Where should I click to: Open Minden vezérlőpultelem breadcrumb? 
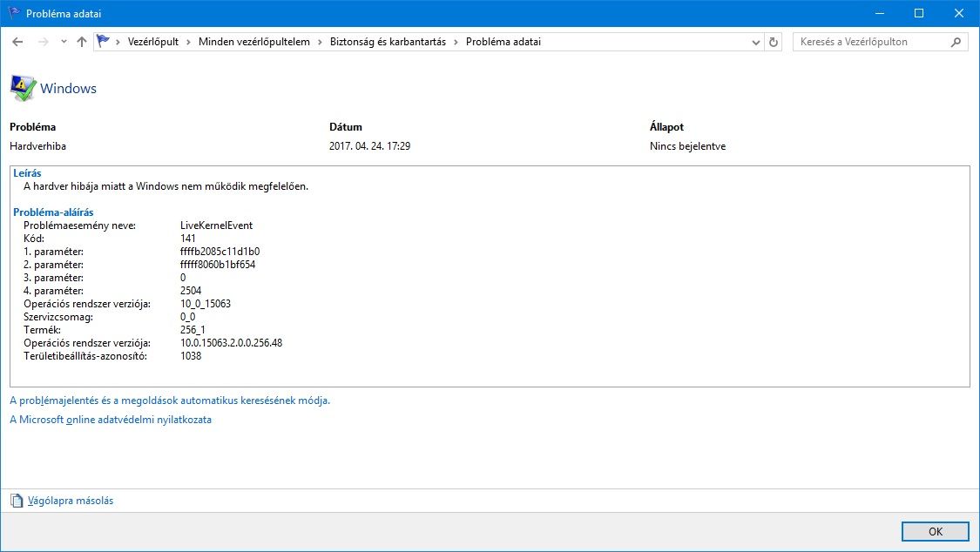[x=253, y=42]
